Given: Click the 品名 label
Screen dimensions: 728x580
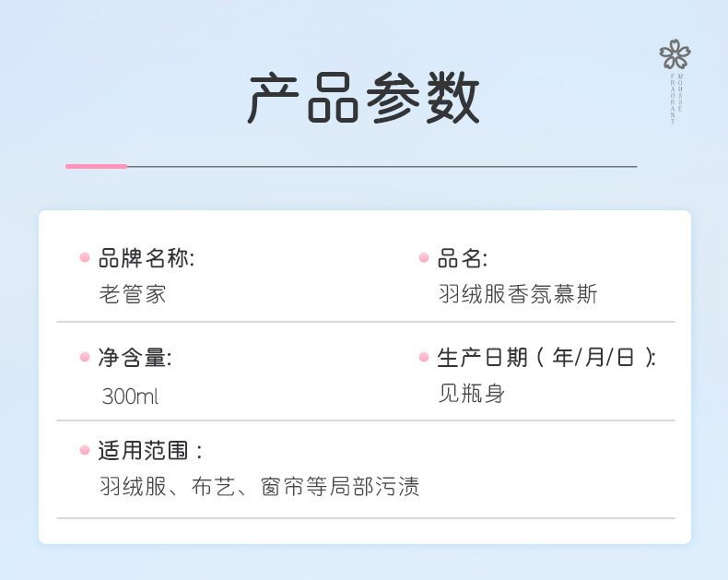Looking at the screenshot, I should (463, 258).
